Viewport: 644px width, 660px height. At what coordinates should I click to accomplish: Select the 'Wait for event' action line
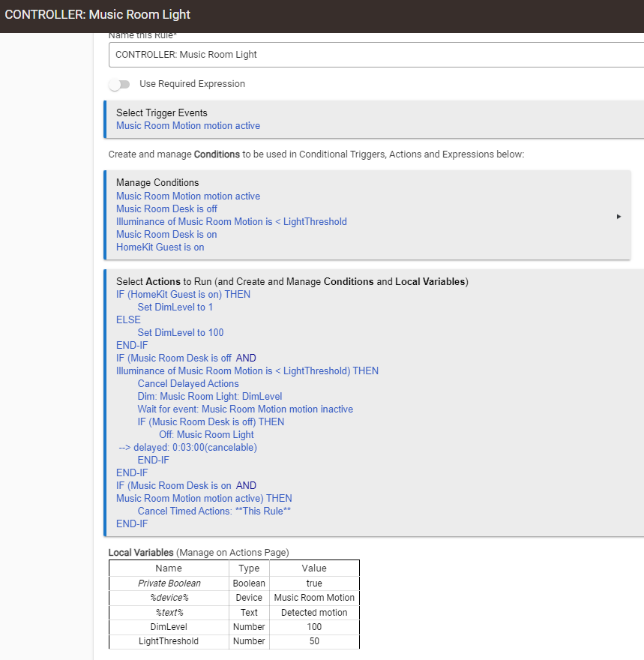pos(244,409)
